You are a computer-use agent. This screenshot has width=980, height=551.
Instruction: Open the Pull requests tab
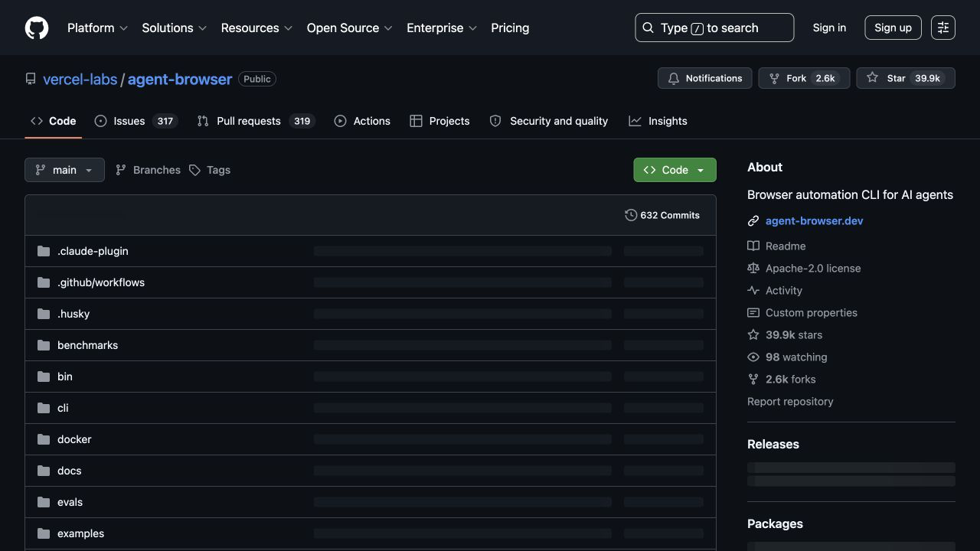256,121
